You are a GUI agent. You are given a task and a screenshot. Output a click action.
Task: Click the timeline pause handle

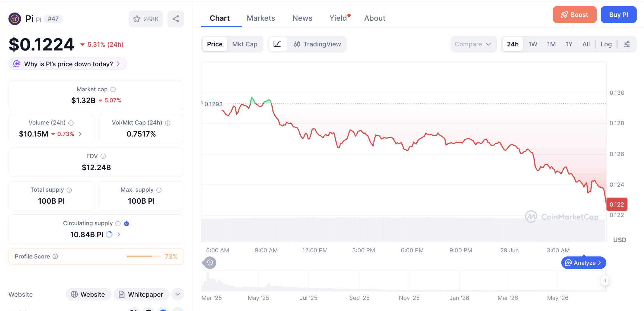point(605,281)
